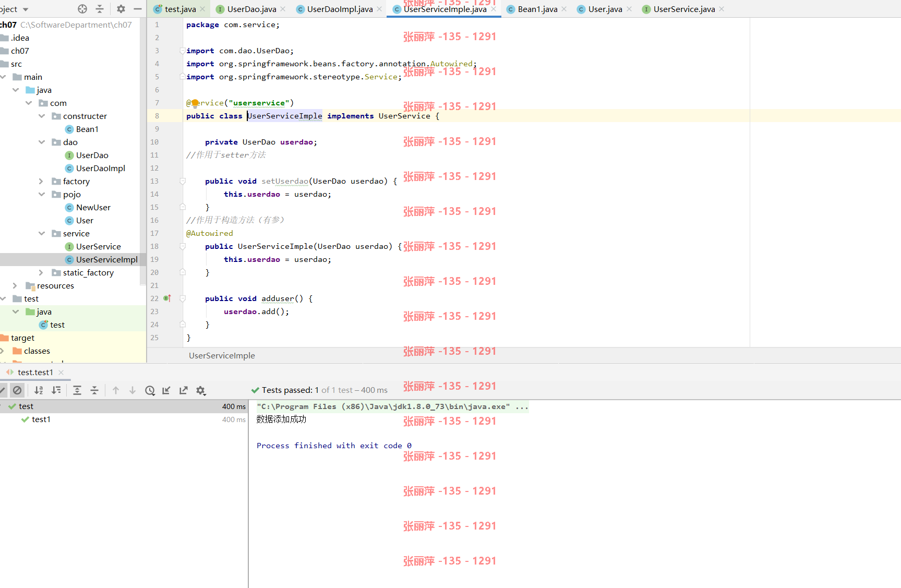Open test history clock icon
Image resolution: width=901 pixels, height=588 pixels.
click(150, 390)
